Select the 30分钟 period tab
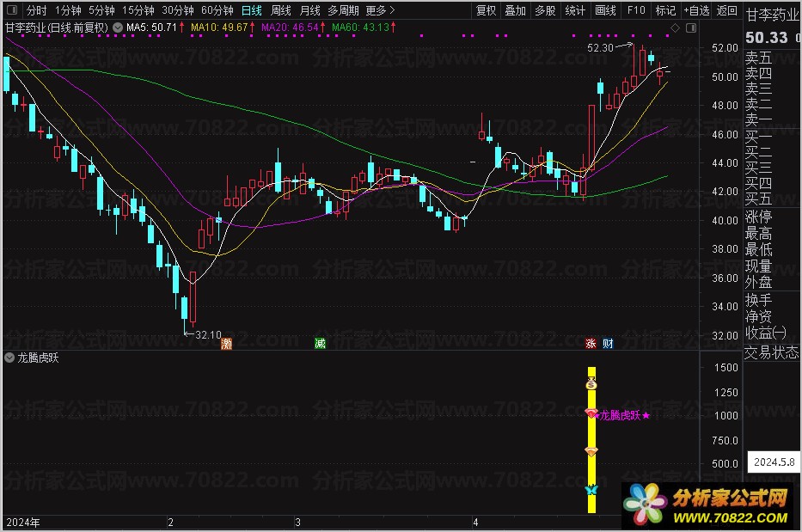The height and width of the screenshot is (532, 802). [x=178, y=10]
